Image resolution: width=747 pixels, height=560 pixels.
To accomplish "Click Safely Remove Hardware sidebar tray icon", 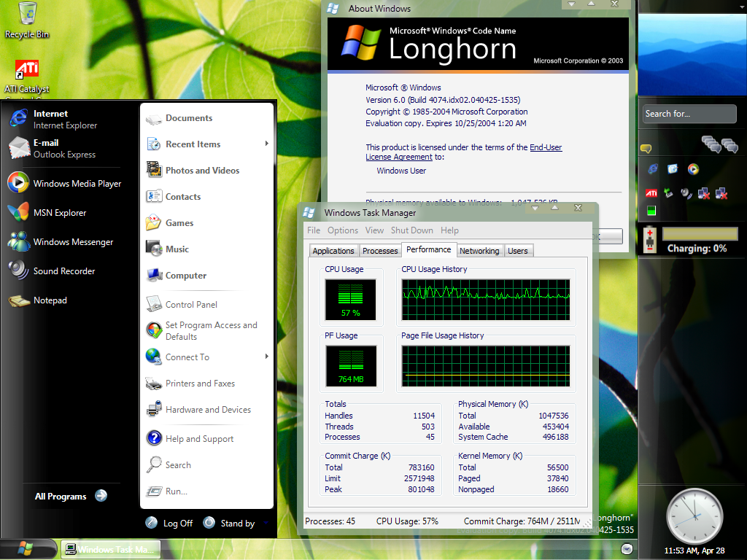I will pos(668,192).
